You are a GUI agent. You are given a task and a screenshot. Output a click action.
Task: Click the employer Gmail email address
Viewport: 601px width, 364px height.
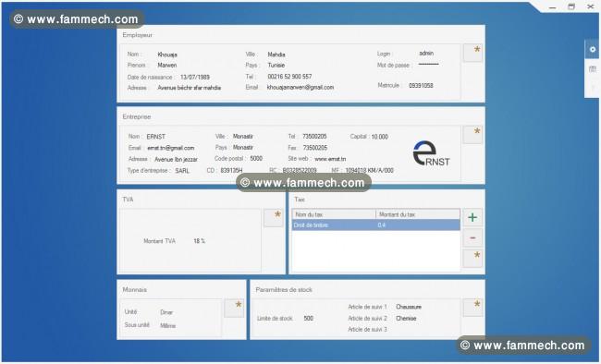300,88
